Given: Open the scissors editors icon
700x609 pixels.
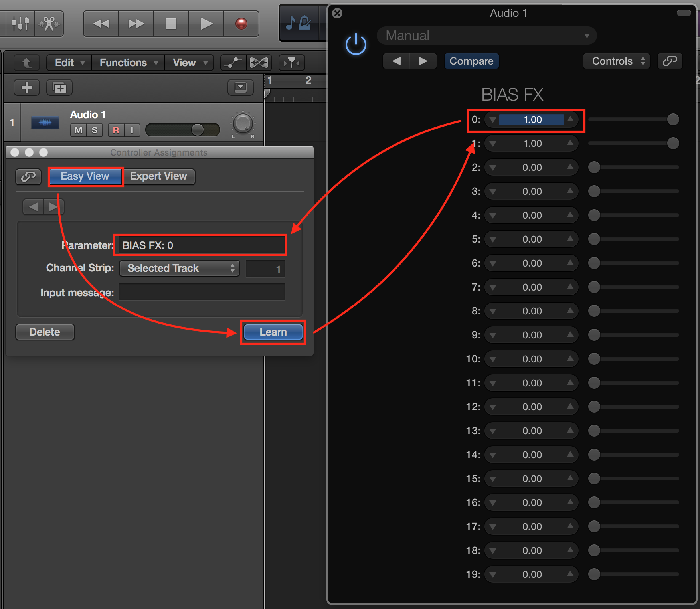Looking at the screenshot, I should [x=49, y=24].
